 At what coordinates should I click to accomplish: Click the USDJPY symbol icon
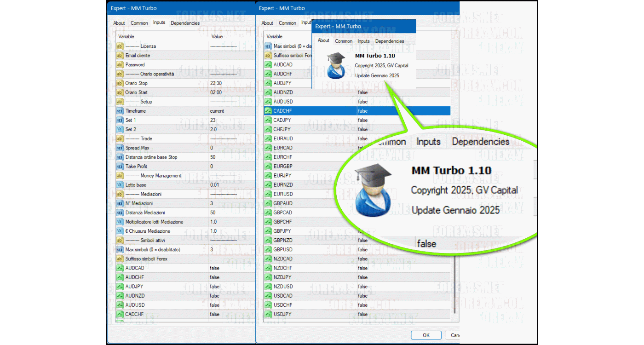tap(268, 314)
